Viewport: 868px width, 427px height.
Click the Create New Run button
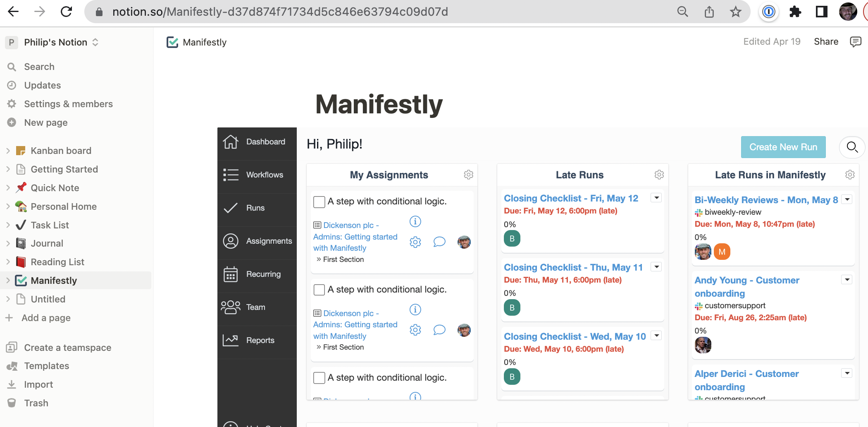click(x=783, y=147)
